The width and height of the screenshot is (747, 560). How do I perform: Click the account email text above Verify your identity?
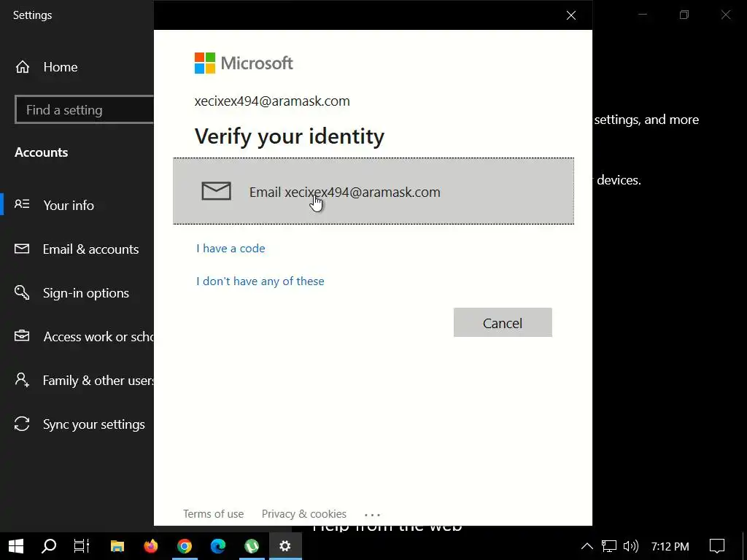tap(272, 101)
